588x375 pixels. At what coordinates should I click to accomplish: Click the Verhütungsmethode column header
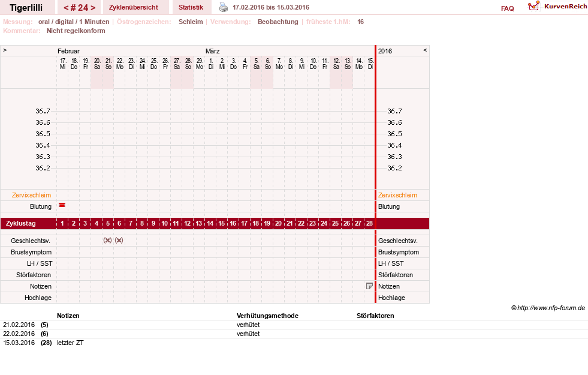pyautogui.click(x=267, y=316)
